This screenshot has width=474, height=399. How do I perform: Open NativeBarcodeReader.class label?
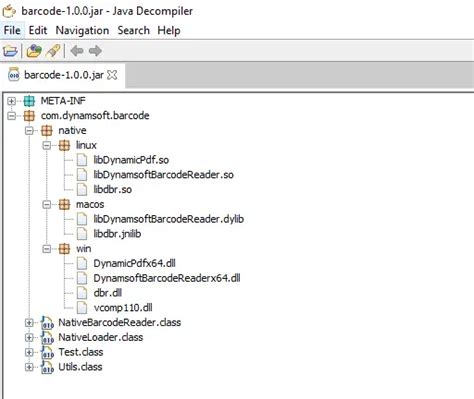click(x=120, y=323)
